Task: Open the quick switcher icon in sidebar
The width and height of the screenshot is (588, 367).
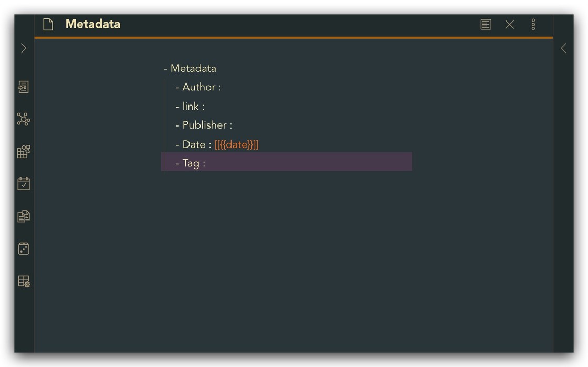Action: (x=24, y=87)
